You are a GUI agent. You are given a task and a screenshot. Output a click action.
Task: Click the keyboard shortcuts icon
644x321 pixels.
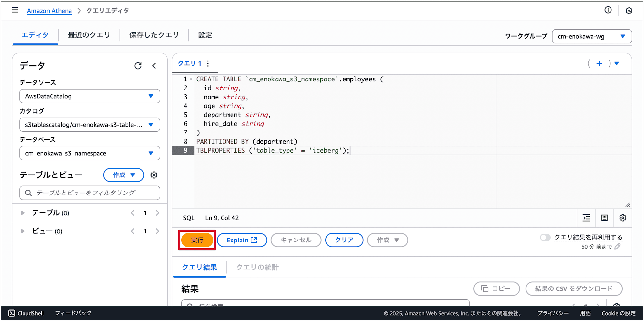coord(604,218)
